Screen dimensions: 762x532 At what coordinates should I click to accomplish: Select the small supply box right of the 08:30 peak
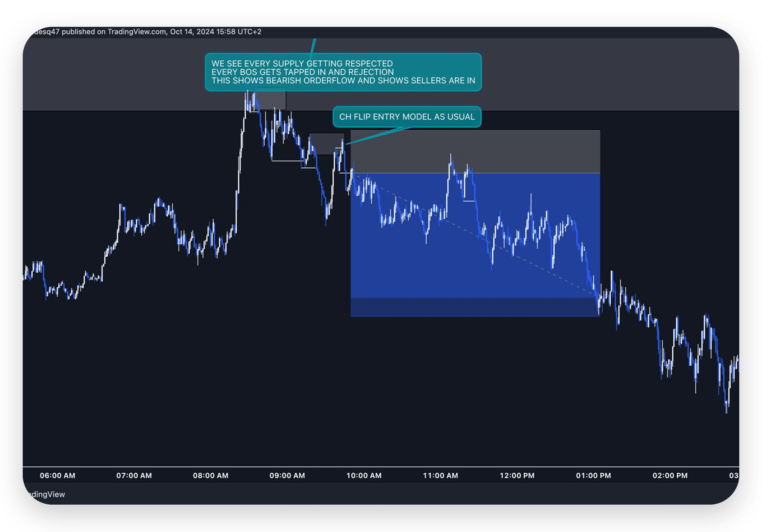[x=271, y=99]
